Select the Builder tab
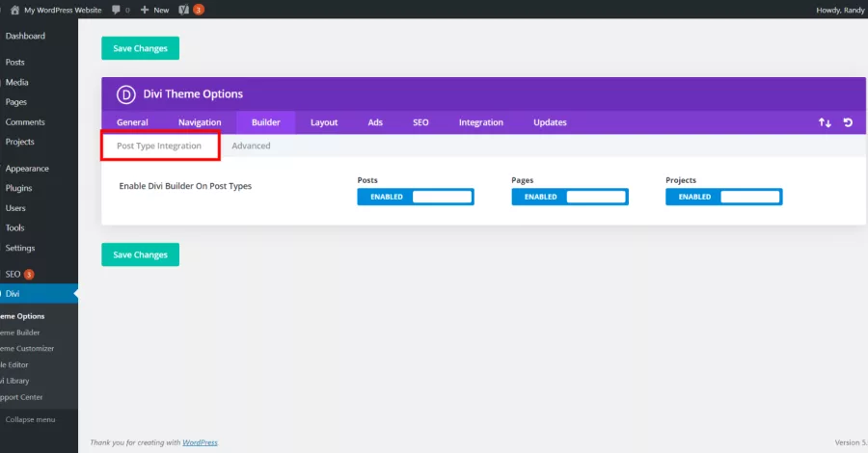The height and width of the screenshot is (453, 868). pos(266,122)
